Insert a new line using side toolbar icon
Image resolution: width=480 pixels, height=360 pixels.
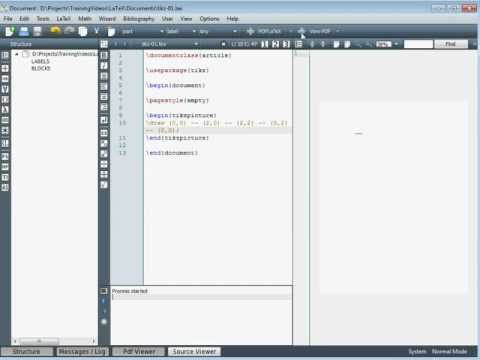(x=104, y=120)
